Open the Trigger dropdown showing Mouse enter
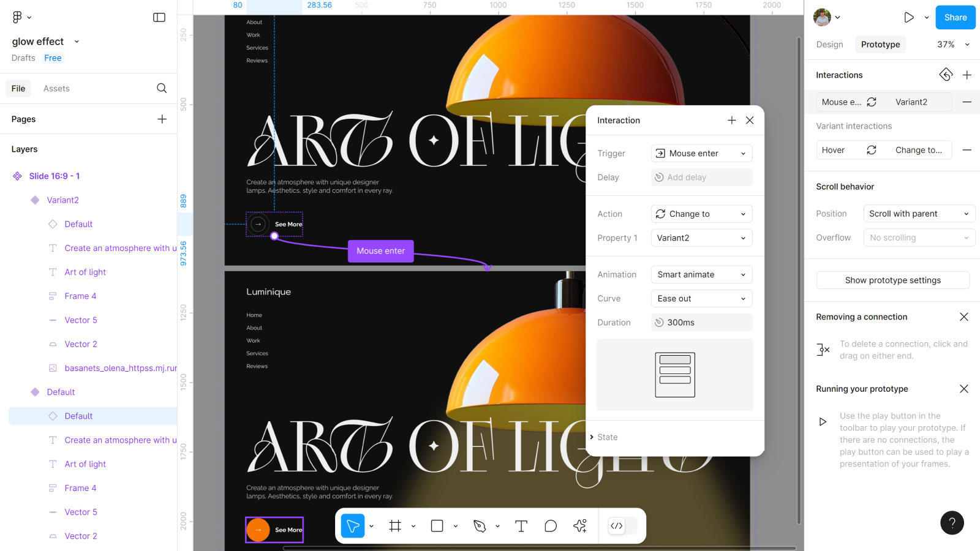 tap(701, 154)
